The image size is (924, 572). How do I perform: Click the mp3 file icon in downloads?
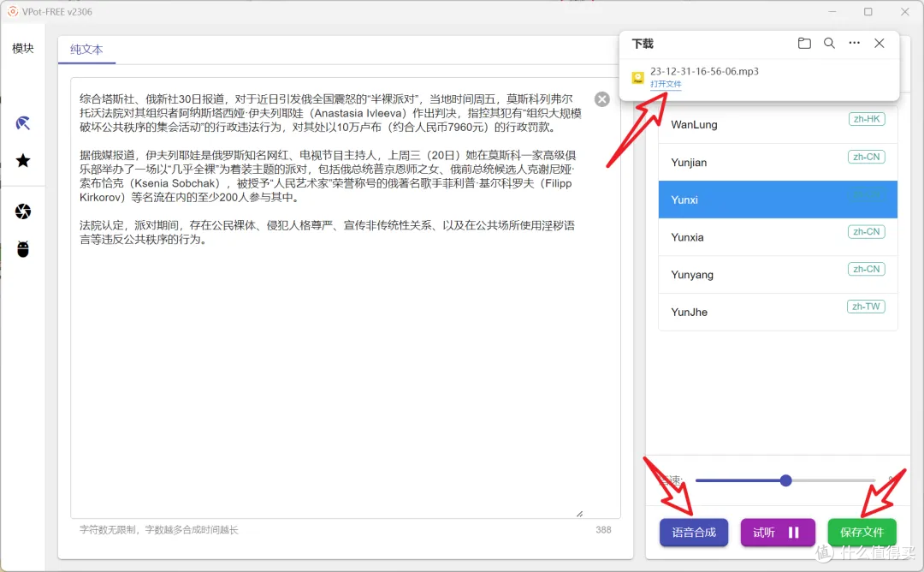coord(637,78)
